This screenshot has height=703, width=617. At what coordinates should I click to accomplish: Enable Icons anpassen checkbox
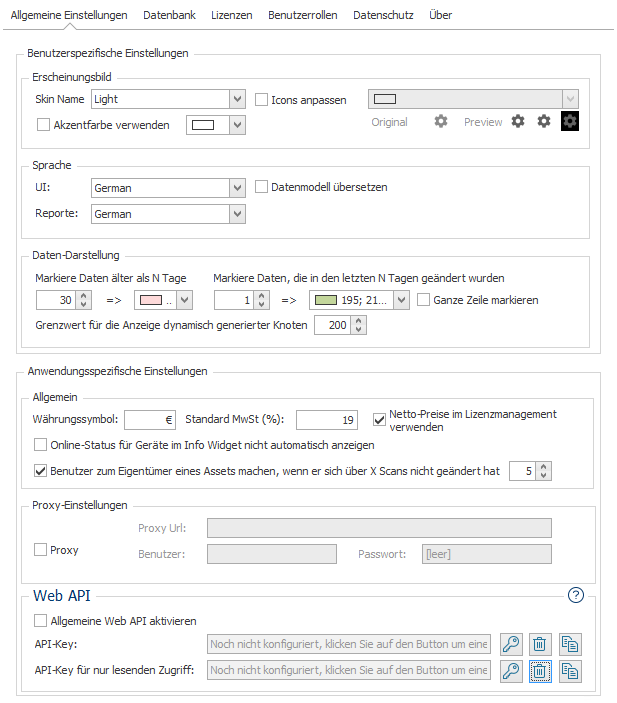click(261, 100)
